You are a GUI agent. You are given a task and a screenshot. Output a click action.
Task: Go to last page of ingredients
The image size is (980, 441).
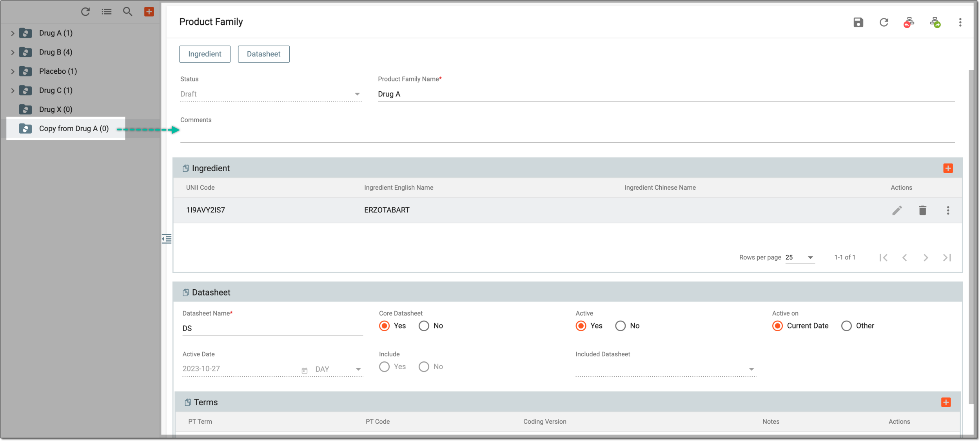[x=947, y=258]
